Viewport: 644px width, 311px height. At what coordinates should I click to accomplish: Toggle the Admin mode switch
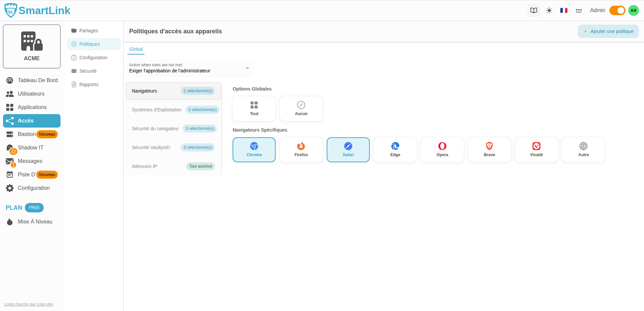[x=617, y=10]
